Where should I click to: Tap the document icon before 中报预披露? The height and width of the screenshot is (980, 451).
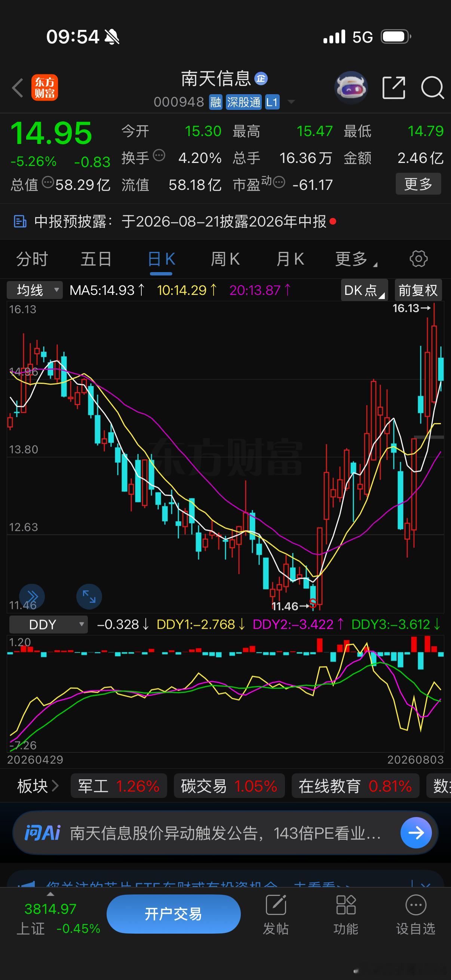(20, 221)
